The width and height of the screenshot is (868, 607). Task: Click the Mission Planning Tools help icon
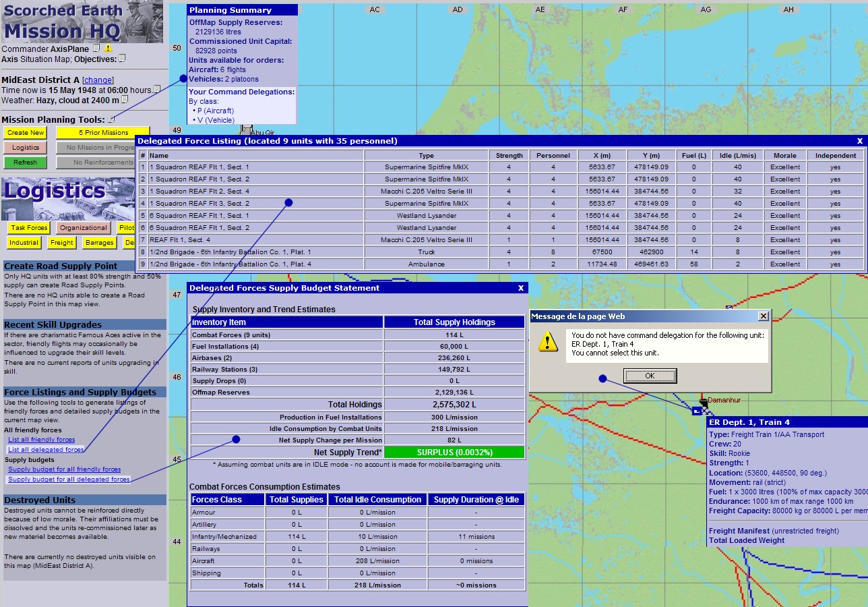[111, 119]
